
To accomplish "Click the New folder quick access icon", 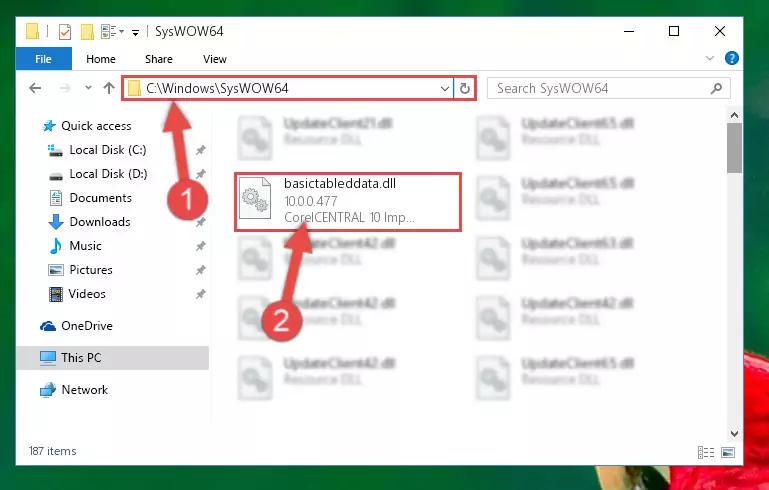I will (87, 32).
